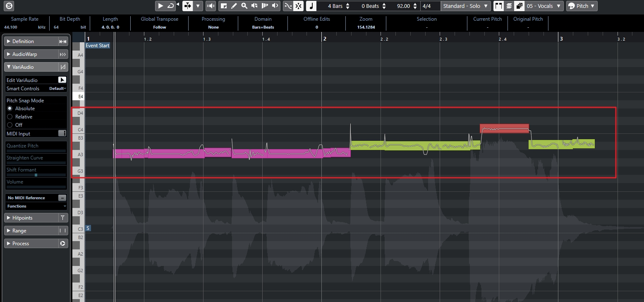Image resolution: width=644 pixels, height=302 pixels.
Task: Expand the Process section
Action: point(31,244)
